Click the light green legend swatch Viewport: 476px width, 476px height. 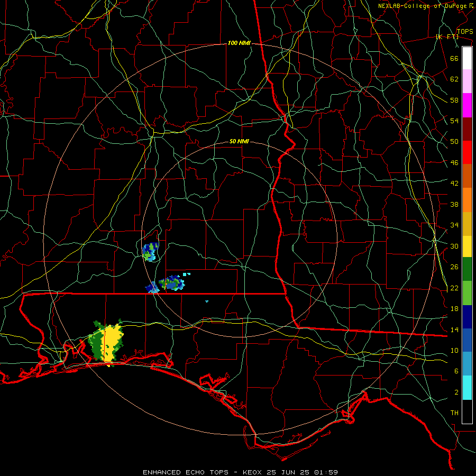[467, 293]
